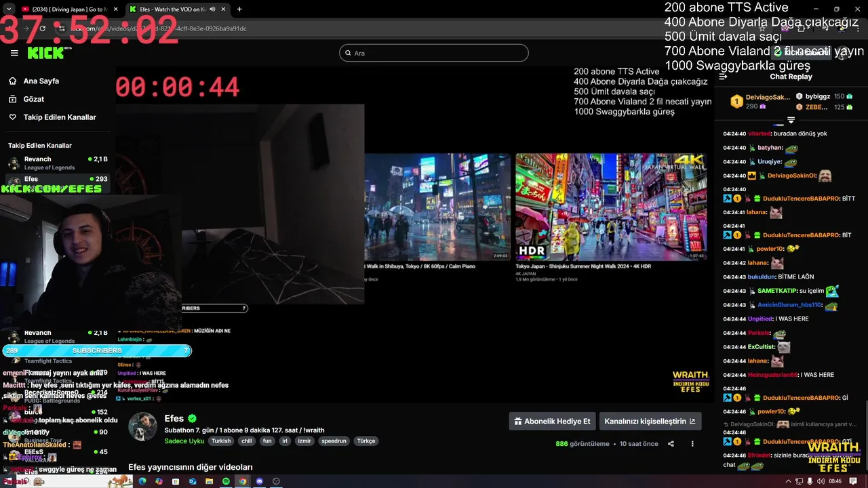Click the Sadece Uyku category link
Screen dimensions: 868x488
(184, 441)
